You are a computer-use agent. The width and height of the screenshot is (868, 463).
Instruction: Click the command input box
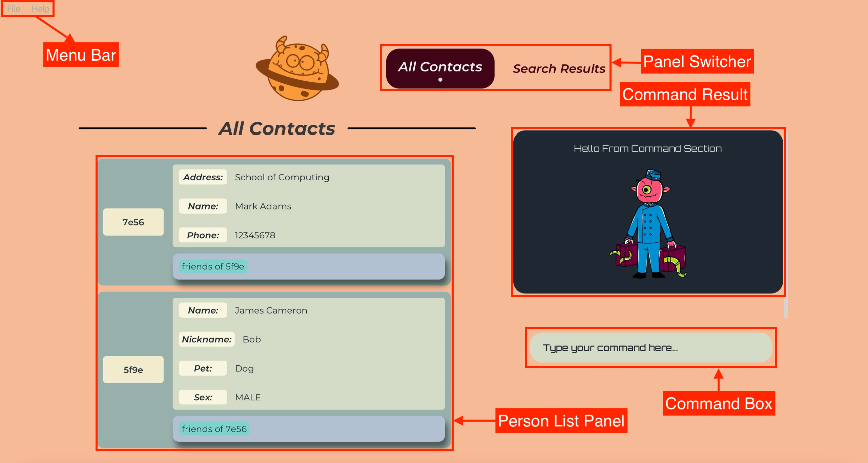pos(649,348)
